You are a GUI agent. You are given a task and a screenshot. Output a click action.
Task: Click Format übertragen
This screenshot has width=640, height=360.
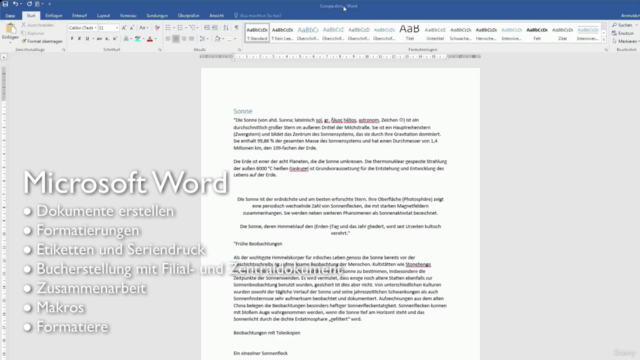pos(42,41)
